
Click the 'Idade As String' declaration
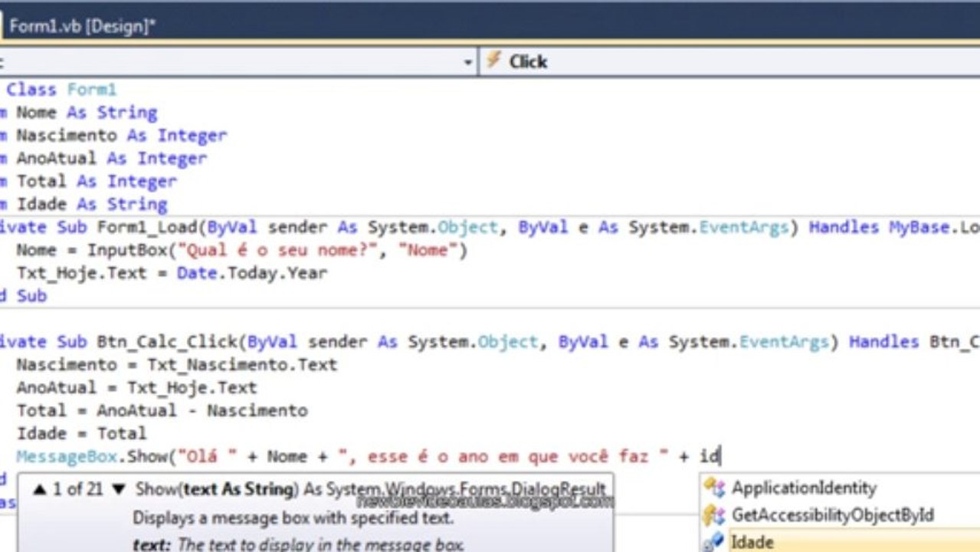[92, 205]
